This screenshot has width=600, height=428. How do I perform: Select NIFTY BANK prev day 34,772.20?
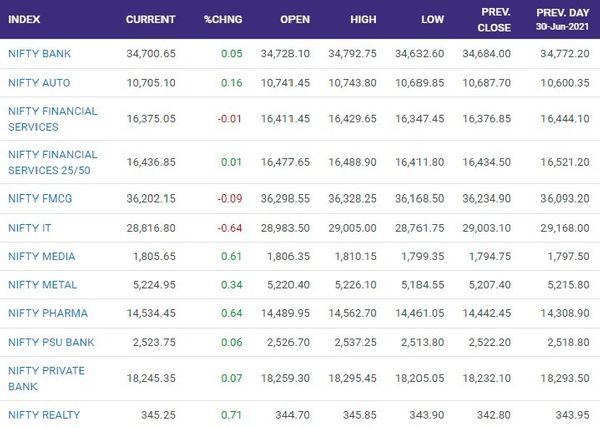click(x=565, y=54)
